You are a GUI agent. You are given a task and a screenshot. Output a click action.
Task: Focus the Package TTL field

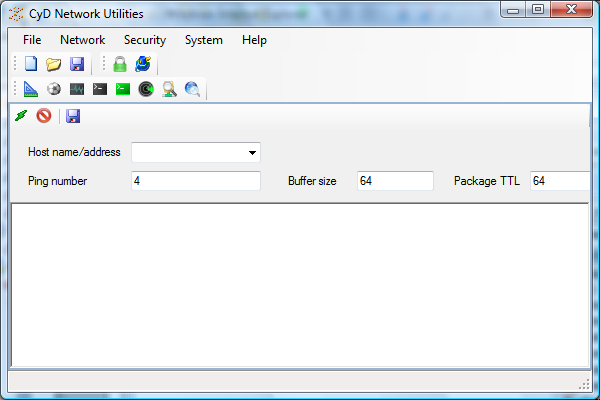pyautogui.click(x=560, y=181)
